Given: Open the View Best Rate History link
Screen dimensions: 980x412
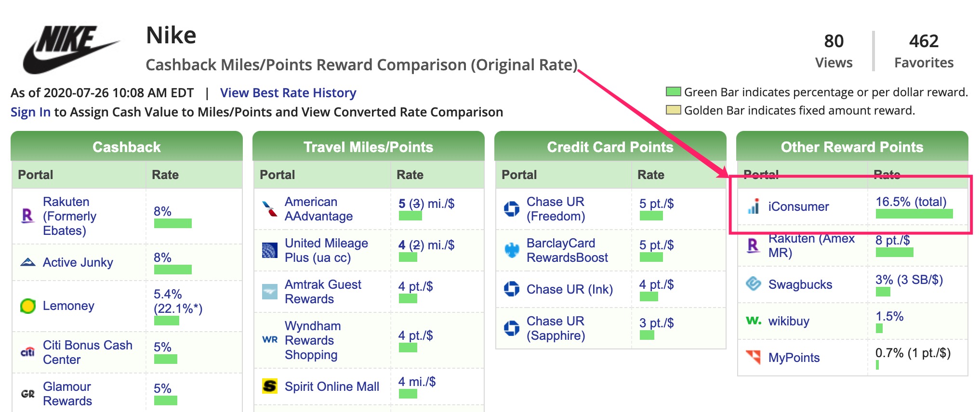Looking at the screenshot, I should coord(288,93).
